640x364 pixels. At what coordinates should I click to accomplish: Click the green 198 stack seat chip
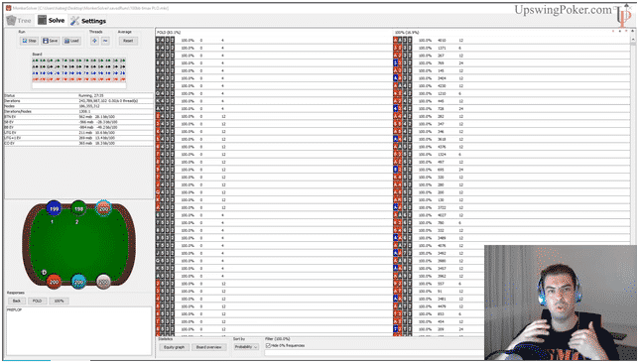coord(78,209)
